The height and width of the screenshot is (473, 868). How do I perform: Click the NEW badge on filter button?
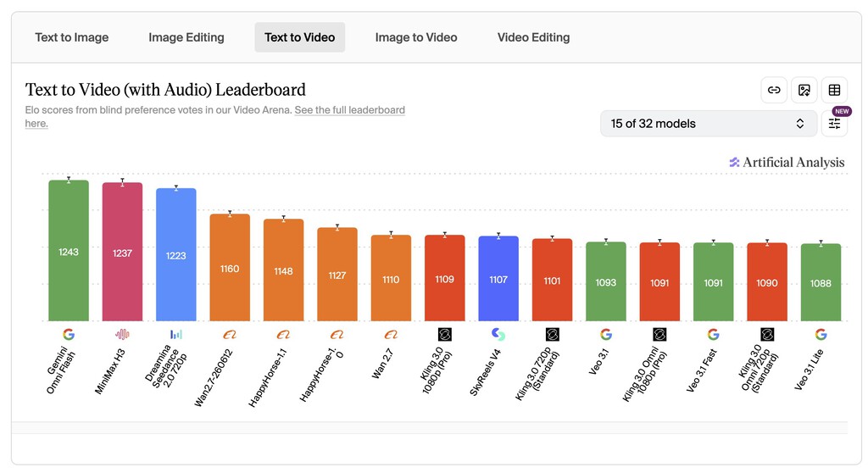point(842,111)
